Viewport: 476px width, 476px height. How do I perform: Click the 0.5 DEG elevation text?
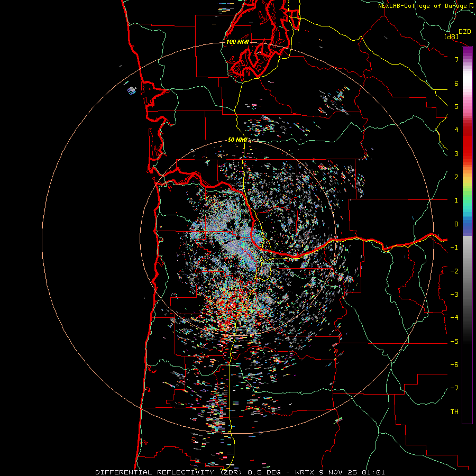click(x=264, y=472)
